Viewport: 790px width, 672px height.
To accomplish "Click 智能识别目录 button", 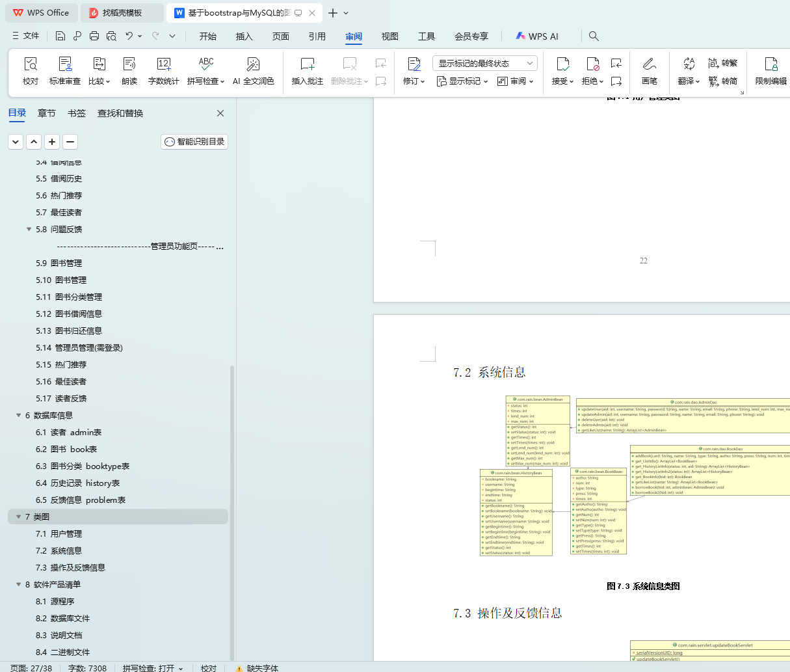I will pyautogui.click(x=194, y=142).
